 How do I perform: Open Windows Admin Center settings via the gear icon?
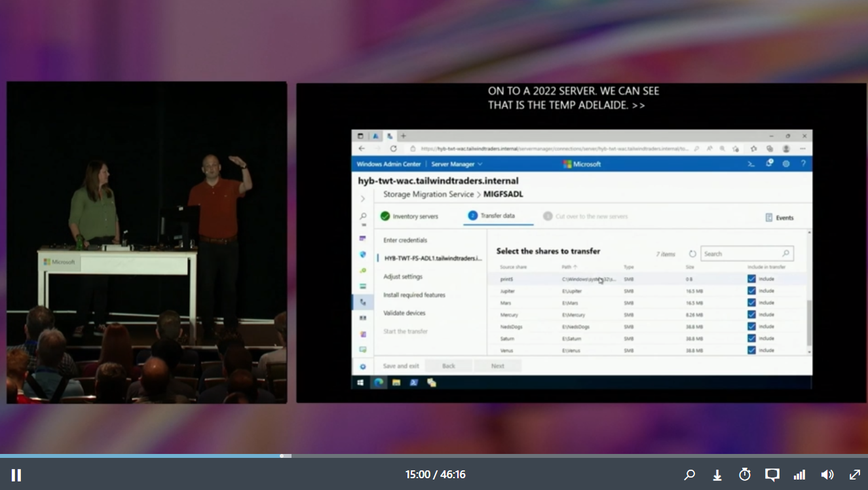pyautogui.click(x=785, y=163)
